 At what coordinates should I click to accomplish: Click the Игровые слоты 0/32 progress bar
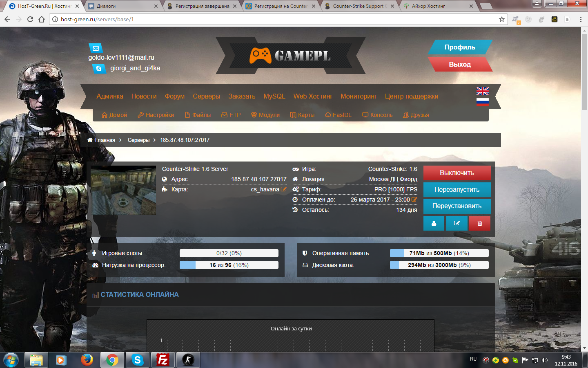tap(229, 253)
